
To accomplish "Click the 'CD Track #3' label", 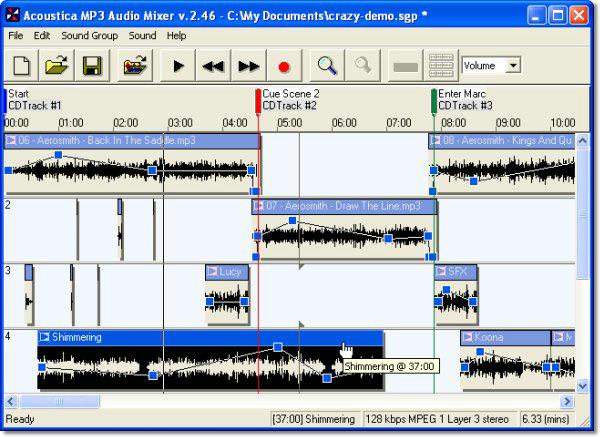I will 465,106.
